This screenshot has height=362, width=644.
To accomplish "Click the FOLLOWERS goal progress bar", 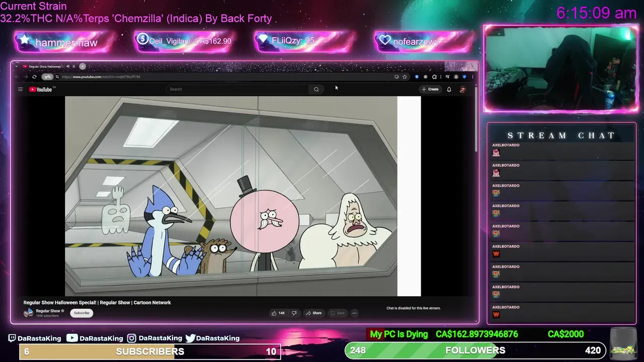I will coord(475,350).
